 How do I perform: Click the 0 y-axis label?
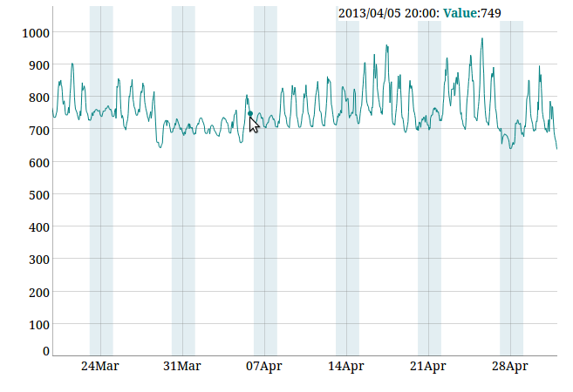click(46, 351)
